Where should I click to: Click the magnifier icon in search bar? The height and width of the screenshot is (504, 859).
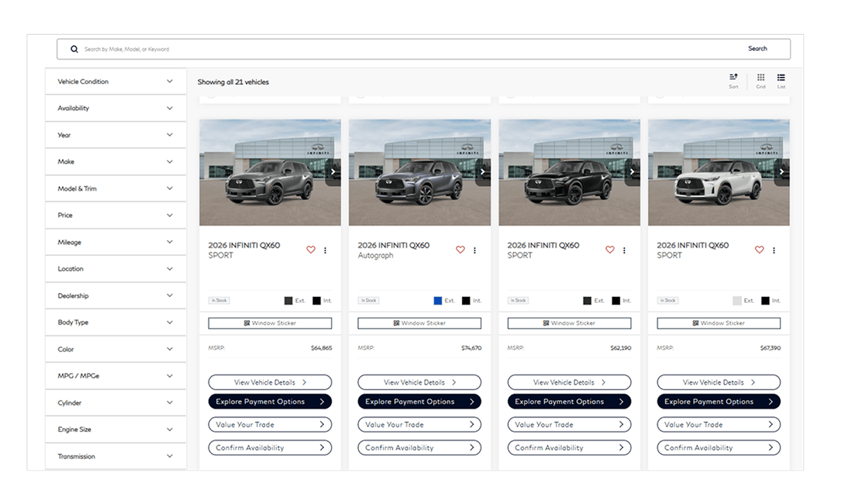pos(74,49)
